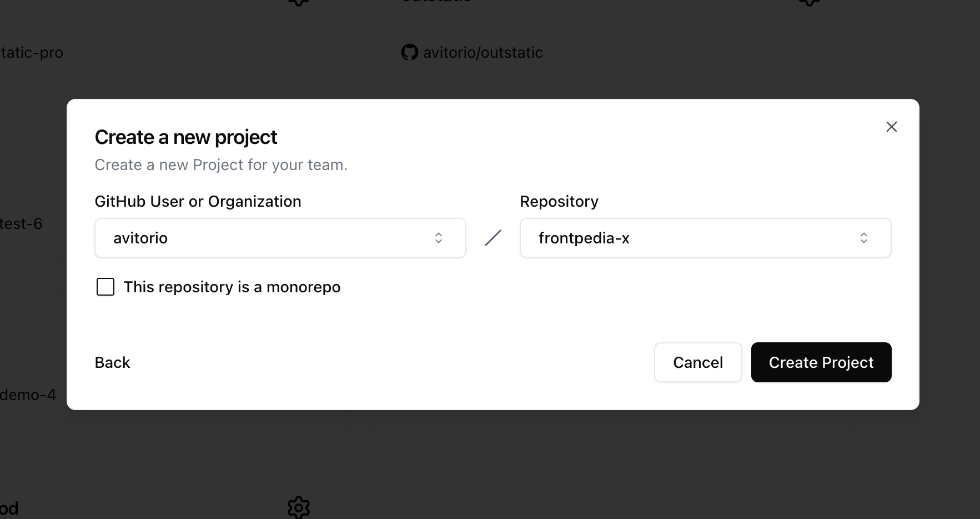Select the test-6 project in background
Viewport: 980px width, 519px height.
coord(21,224)
